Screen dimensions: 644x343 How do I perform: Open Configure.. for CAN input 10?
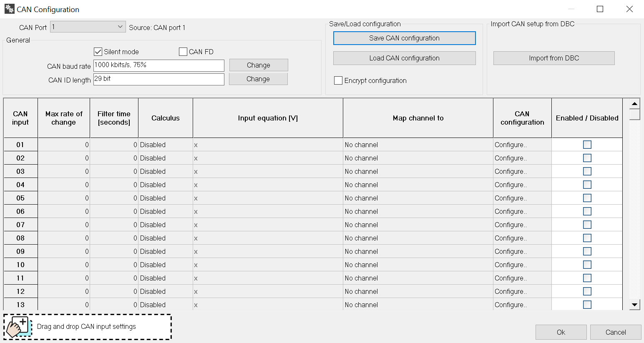(x=511, y=265)
